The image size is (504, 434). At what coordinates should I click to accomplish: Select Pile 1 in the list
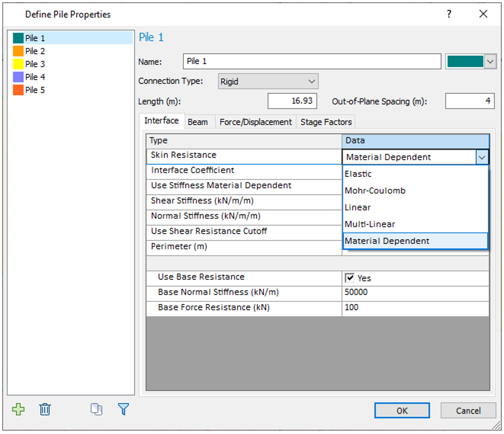click(72, 38)
